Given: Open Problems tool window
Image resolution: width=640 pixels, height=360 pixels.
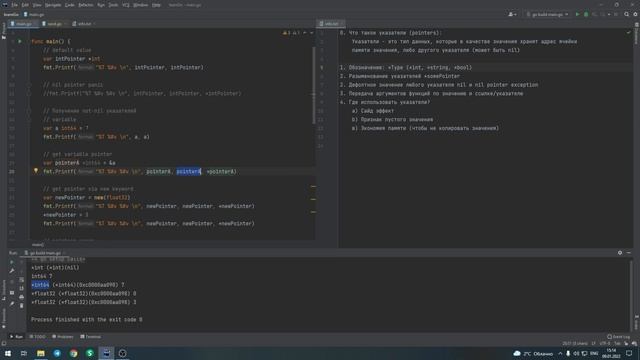Looking at the screenshot, I should click(x=63, y=337).
